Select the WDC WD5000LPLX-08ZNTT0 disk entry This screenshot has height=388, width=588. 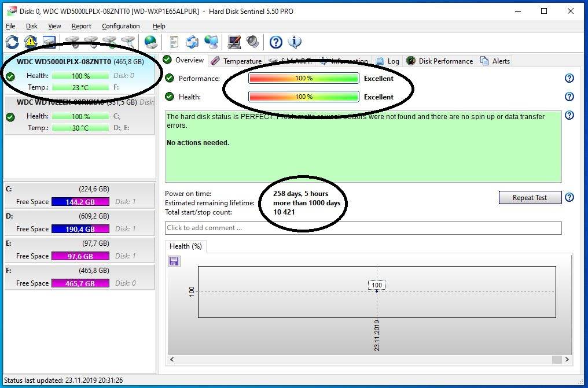tap(79, 75)
